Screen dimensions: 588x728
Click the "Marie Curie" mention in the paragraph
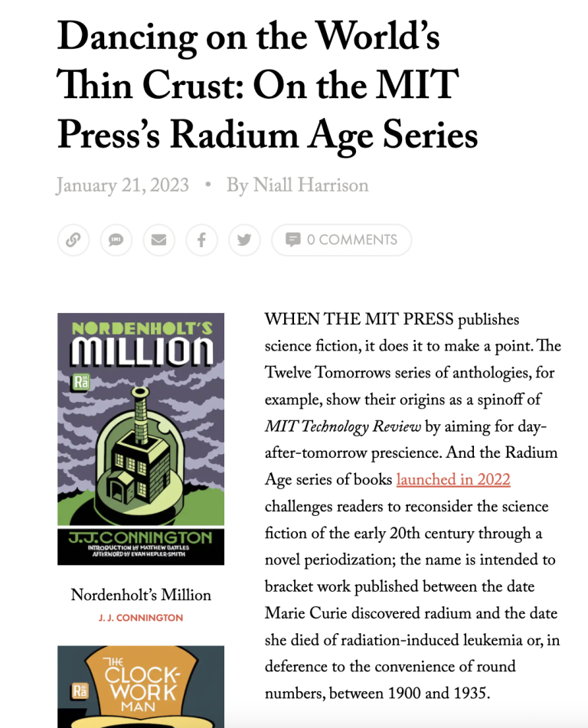pos(308,614)
